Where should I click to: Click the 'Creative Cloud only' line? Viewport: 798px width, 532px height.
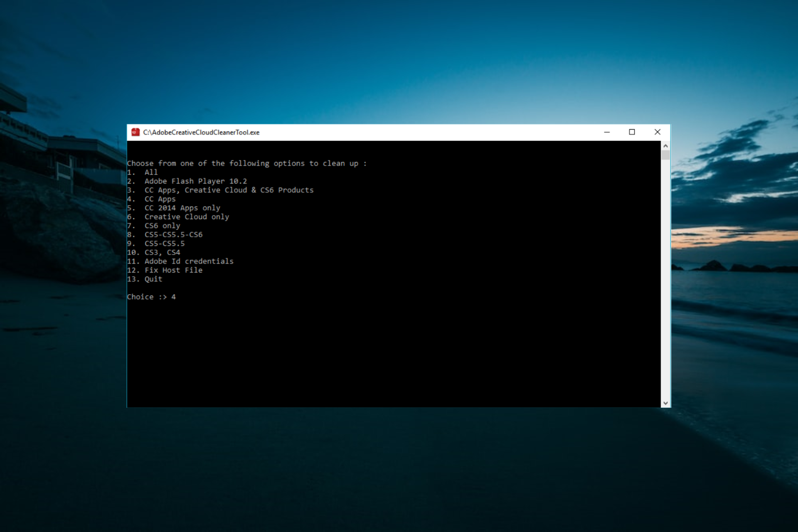point(178,217)
